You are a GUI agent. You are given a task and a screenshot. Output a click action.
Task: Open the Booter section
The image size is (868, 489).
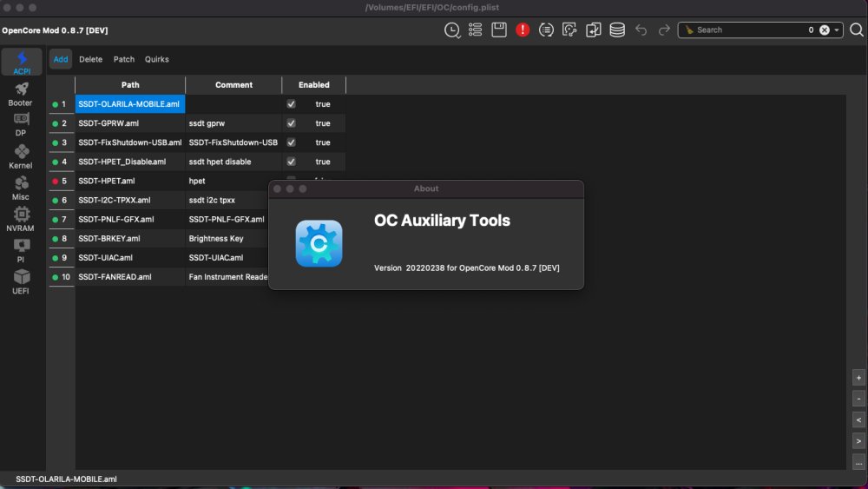[x=21, y=94]
